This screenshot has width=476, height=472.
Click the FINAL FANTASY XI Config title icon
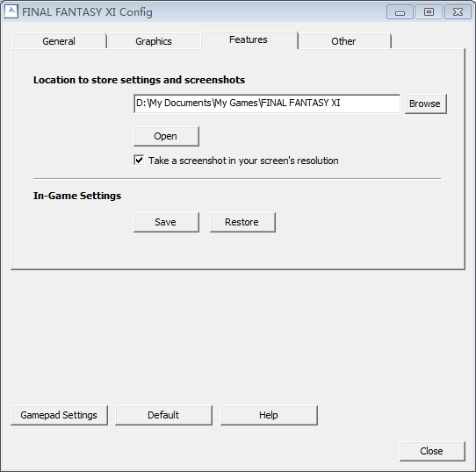[x=11, y=12]
